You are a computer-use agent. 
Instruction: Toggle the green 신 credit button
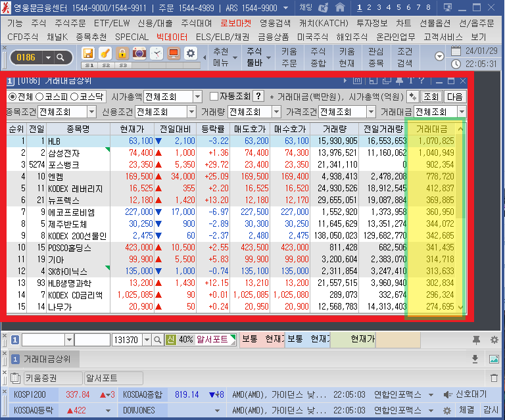[170, 340]
